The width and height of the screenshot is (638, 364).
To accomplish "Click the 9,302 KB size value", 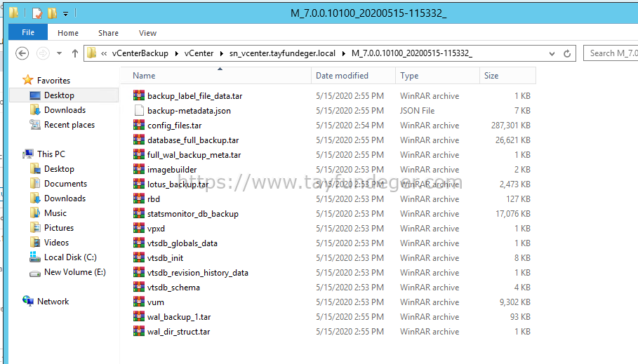I will point(514,302).
